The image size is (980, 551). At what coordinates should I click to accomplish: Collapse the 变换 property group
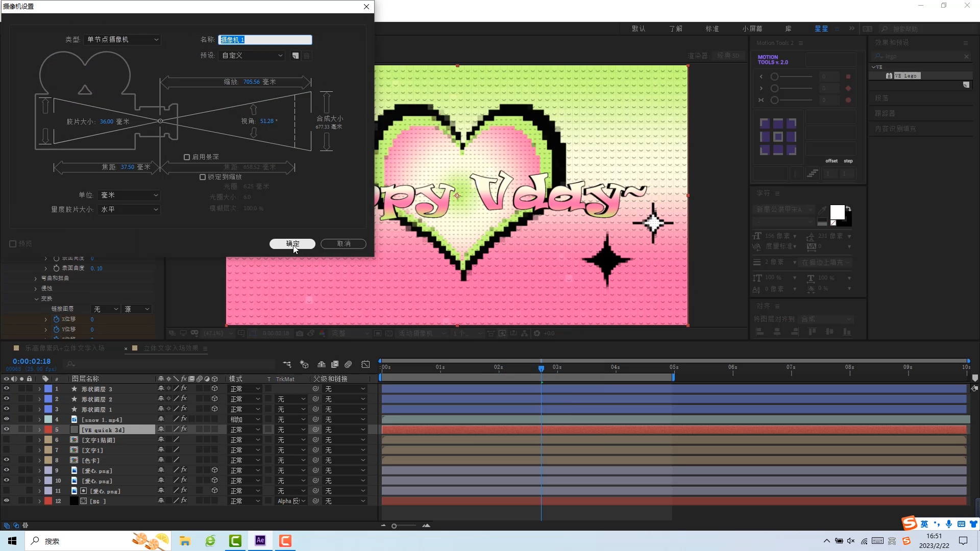click(x=36, y=299)
